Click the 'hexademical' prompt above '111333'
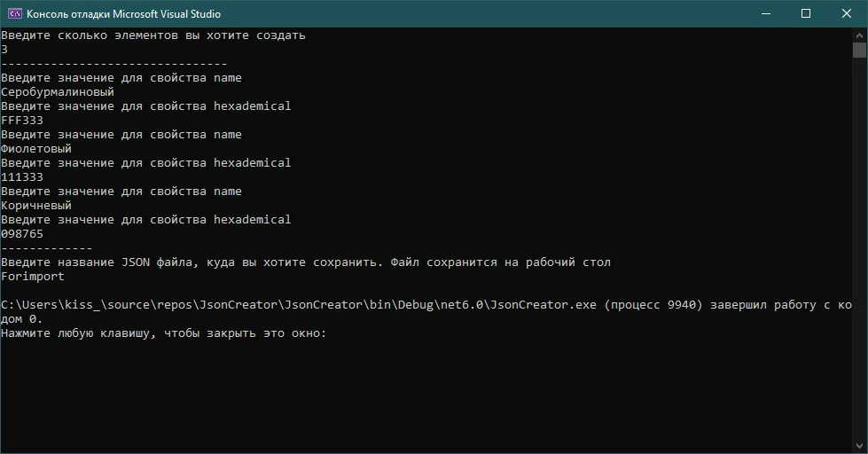Viewport: 868px width, 454px height. (146, 163)
